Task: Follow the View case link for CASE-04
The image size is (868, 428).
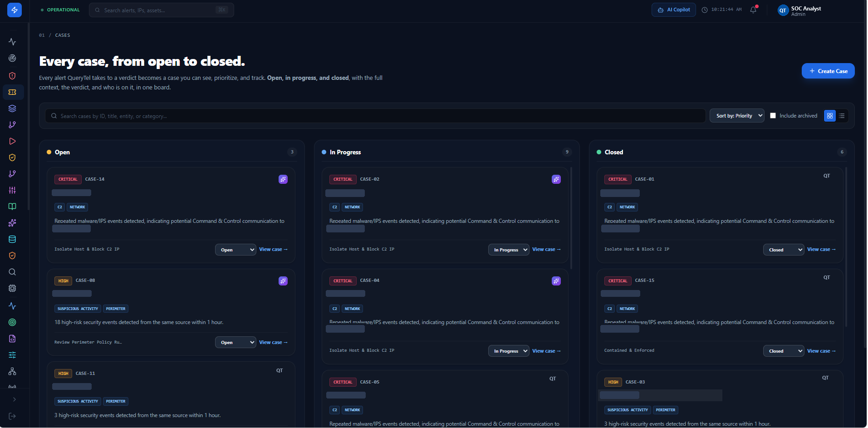Action: coord(546,351)
